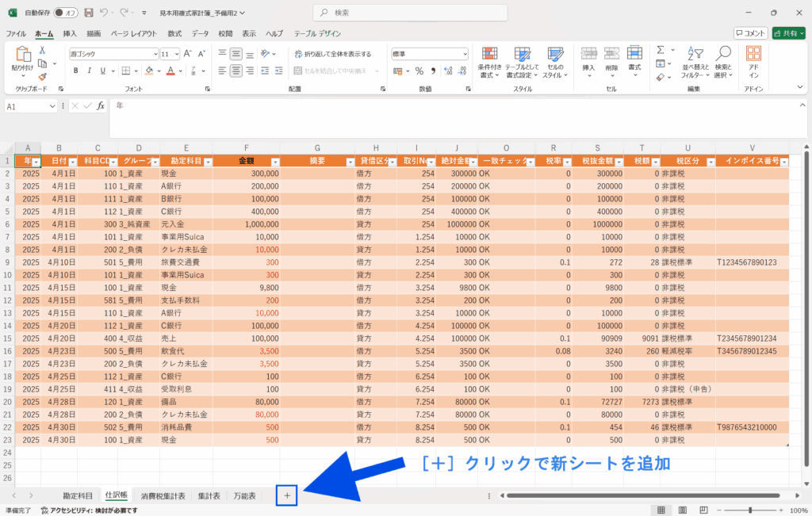The height and width of the screenshot is (516, 812).
Task: Toggle italic formatting
Action: (x=89, y=71)
